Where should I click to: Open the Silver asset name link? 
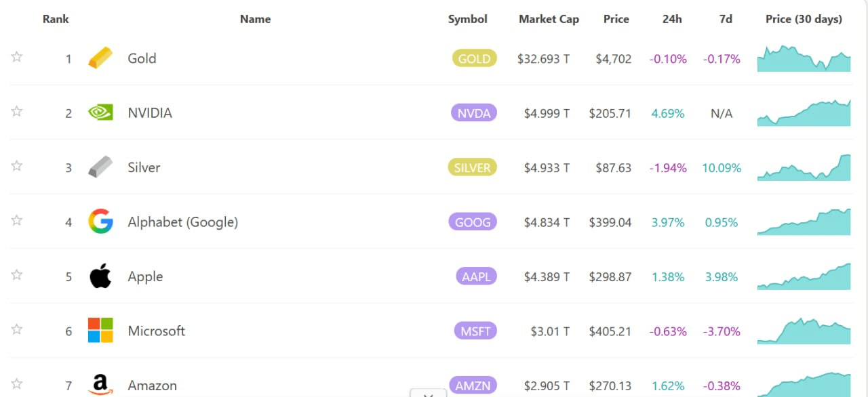pos(144,167)
